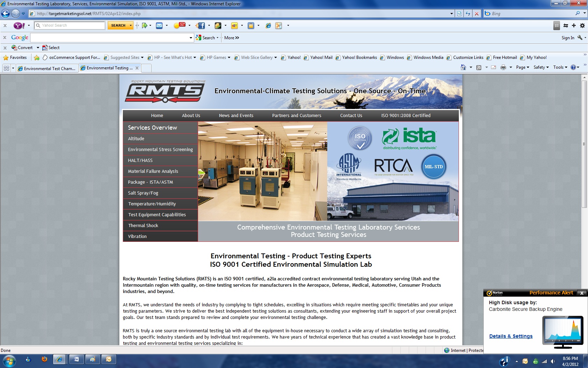Toggle the Quick Tabs view button
The width and height of the screenshot is (588, 368).
coord(6,68)
